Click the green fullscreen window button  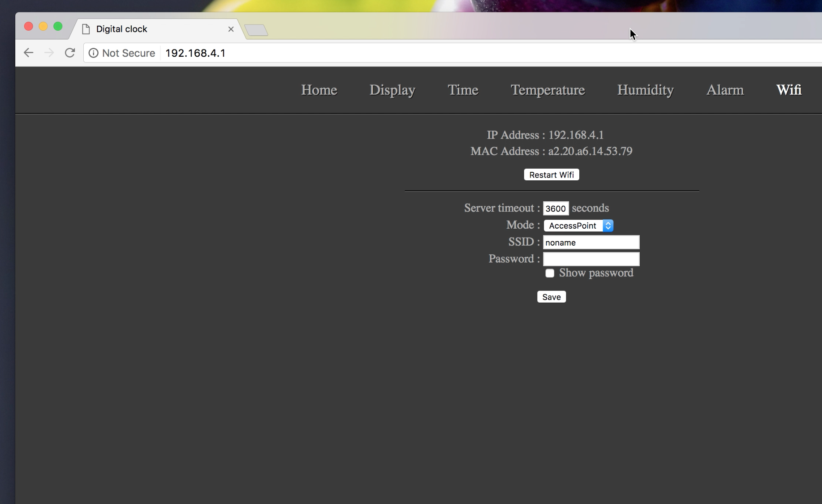pos(58,27)
